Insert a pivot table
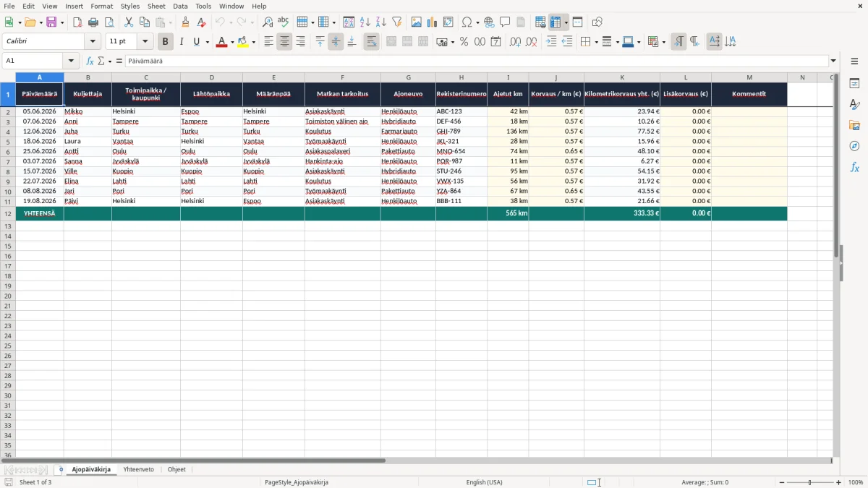The width and height of the screenshot is (868, 488). (x=448, y=22)
